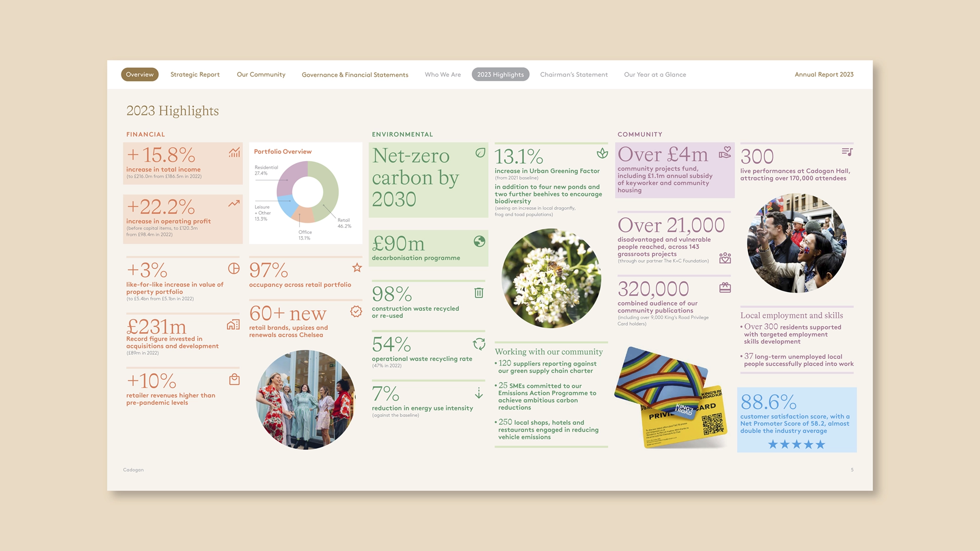Image resolution: width=980 pixels, height=551 pixels.
Task: Click the bar chart icon beside +15.8%
Action: [x=234, y=153]
